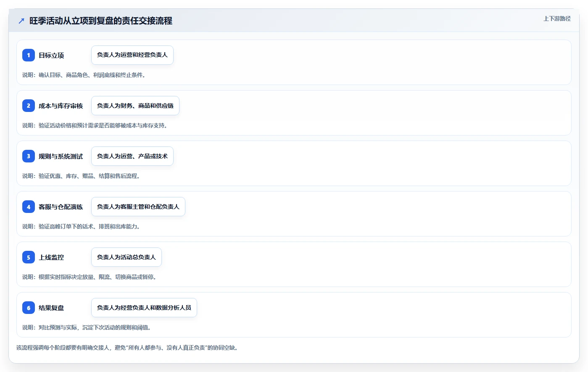Click the footer note 该流程强调每个阶段都要有明确交接人

pos(127,348)
